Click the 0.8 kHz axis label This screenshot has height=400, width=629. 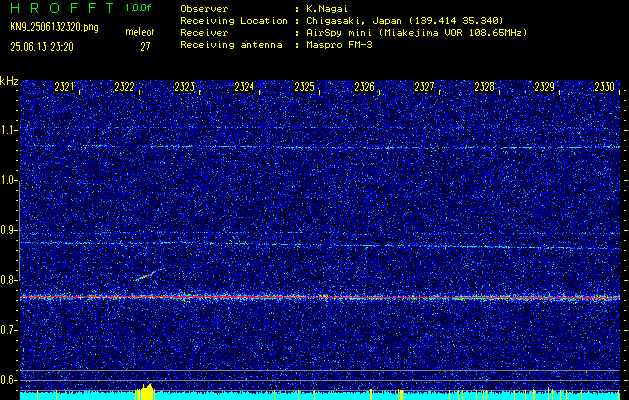coord(8,280)
